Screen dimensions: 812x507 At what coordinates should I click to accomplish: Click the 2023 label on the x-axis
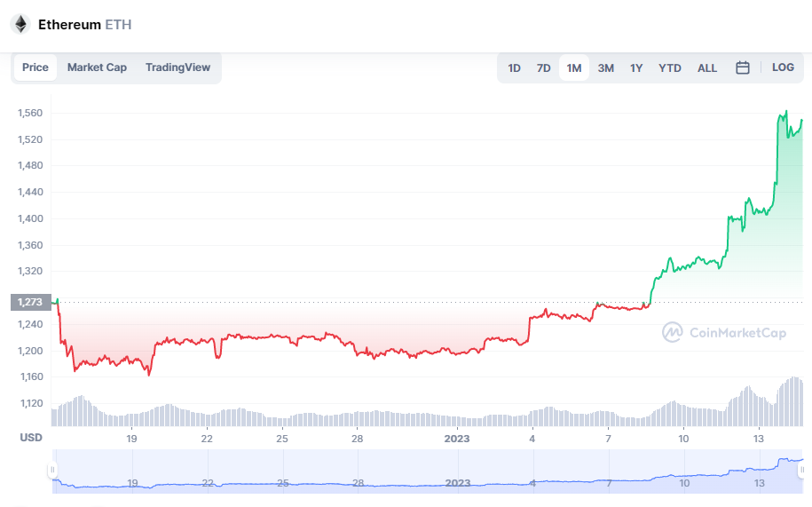point(457,439)
